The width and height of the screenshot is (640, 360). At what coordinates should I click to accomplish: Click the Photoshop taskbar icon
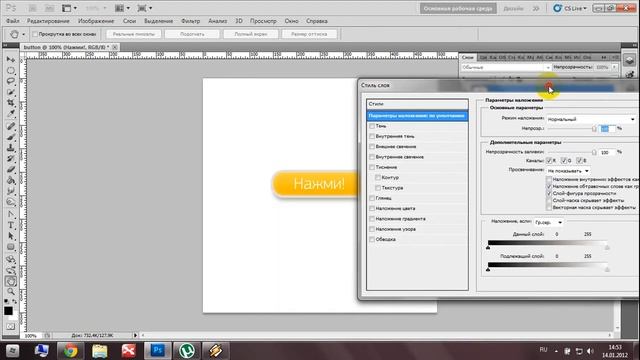click(x=158, y=351)
